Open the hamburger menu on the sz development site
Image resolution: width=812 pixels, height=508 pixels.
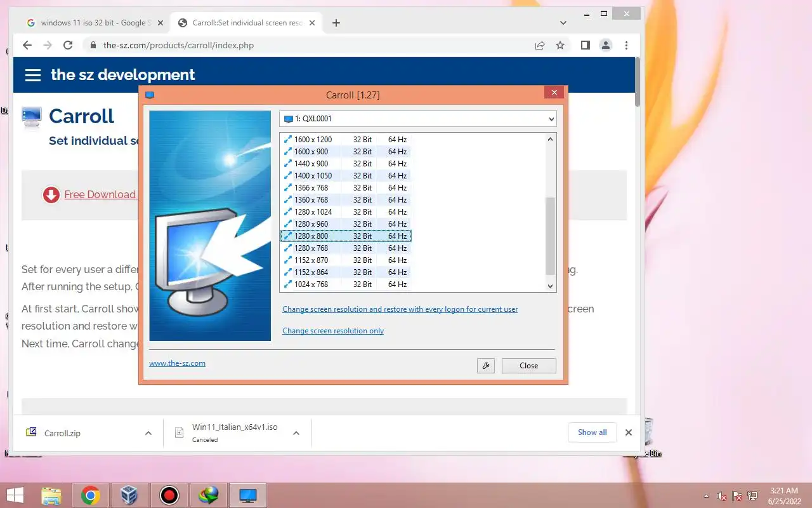[33, 76]
